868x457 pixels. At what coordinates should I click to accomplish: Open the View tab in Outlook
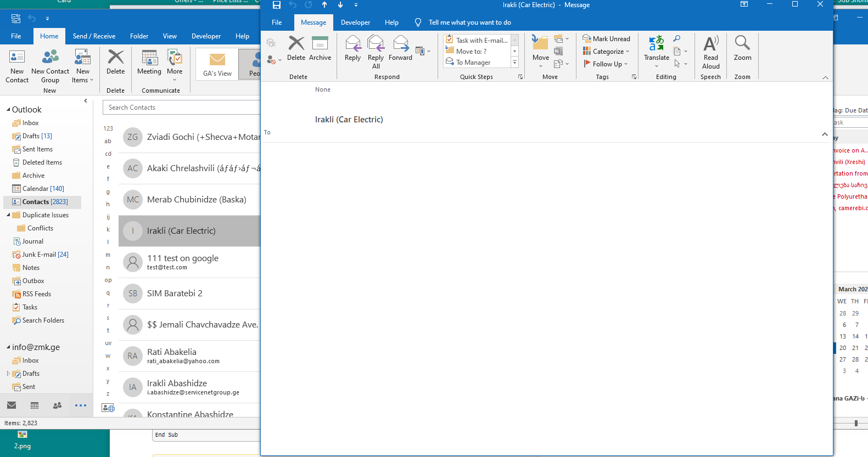[x=170, y=36]
